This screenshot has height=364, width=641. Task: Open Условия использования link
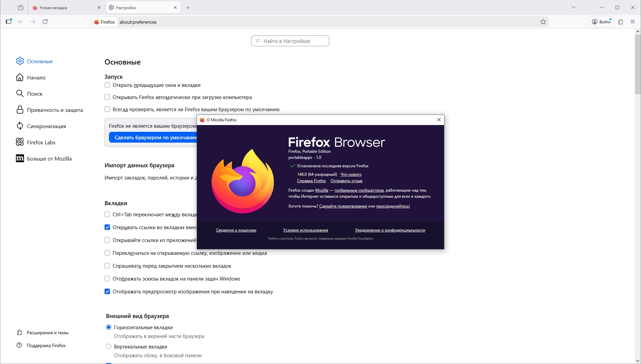point(306,230)
